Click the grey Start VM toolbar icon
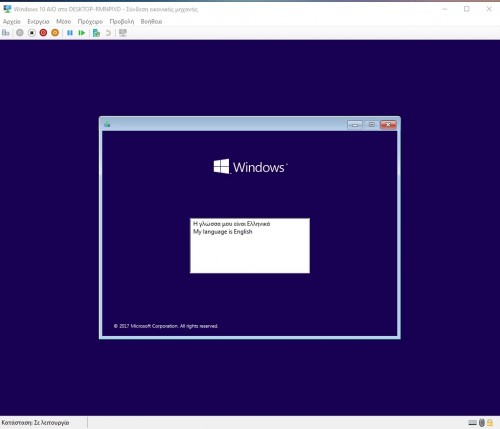Image resolution: width=500 pixels, height=429 pixels. point(20,33)
